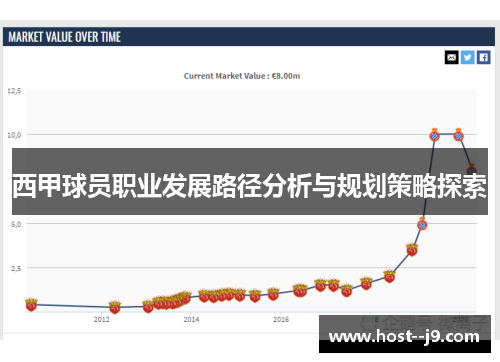Select the earliest data point on the chart
This screenshot has width=500, height=362.
(31, 304)
